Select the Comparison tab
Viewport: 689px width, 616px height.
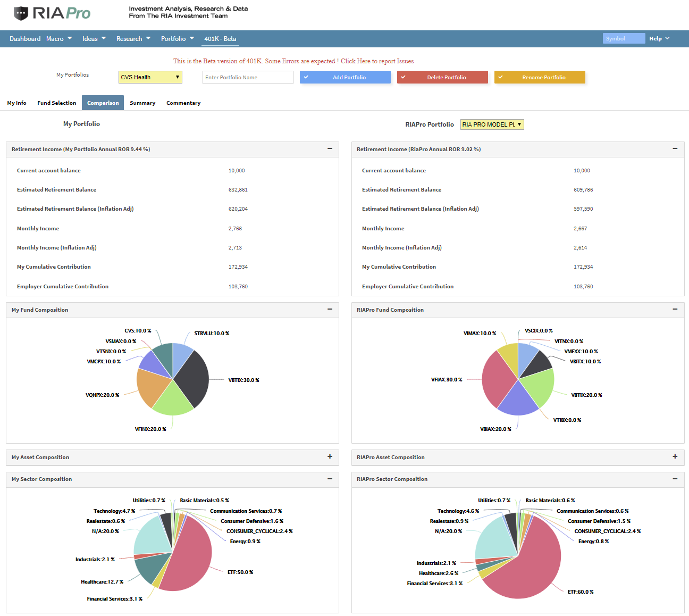click(103, 103)
